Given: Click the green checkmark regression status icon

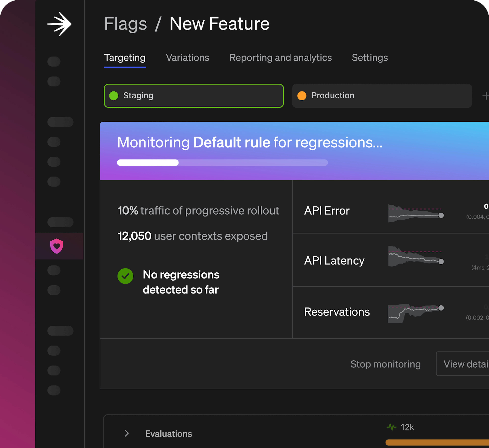Looking at the screenshot, I should [x=125, y=276].
